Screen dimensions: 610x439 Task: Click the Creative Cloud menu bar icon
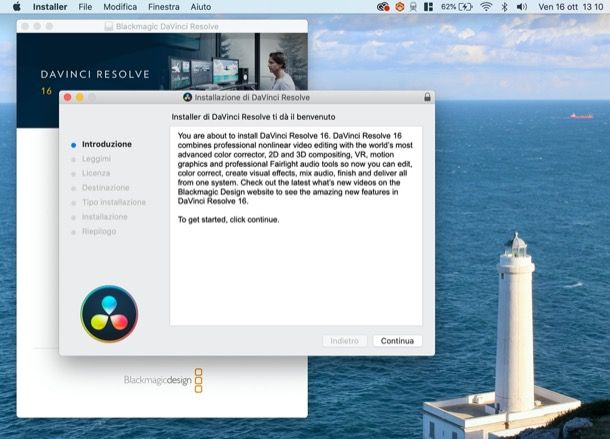click(383, 7)
